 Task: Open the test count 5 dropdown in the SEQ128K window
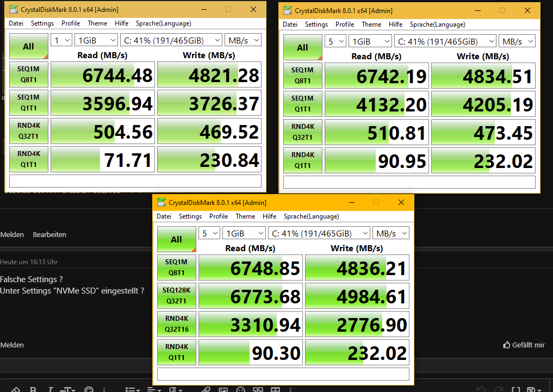[x=209, y=233]
